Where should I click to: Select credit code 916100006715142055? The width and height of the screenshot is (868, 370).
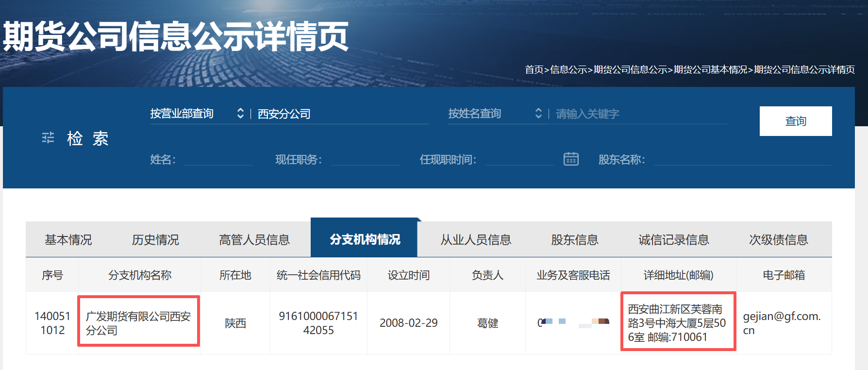tap(318, 323)
